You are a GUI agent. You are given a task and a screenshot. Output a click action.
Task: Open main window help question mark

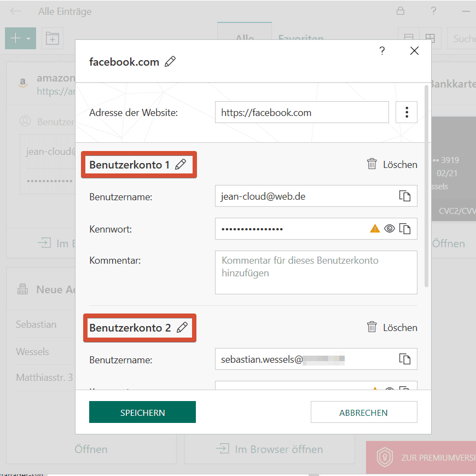433,11
